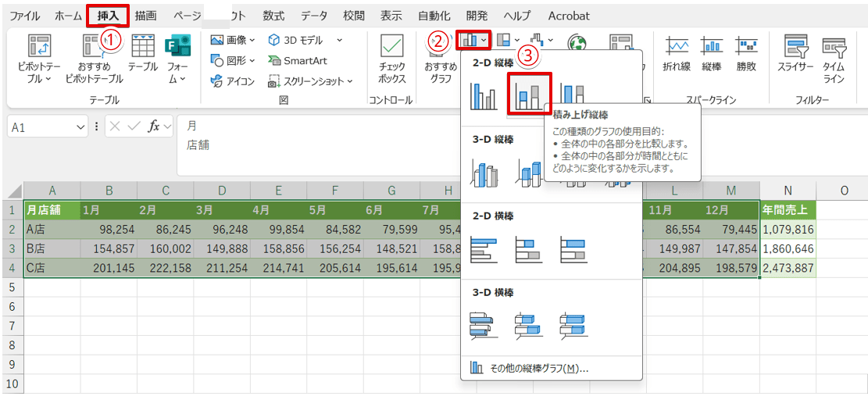The height and width of the screenshot is (396, 868).
Task: Switch to the 数式 tab
Action: click(273, 16)
